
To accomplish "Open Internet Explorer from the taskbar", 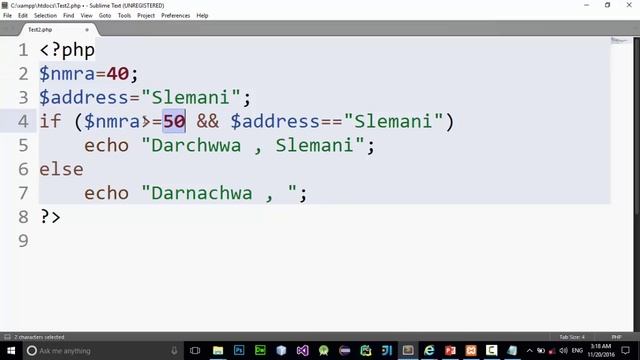I will click(x=429, y=351).
